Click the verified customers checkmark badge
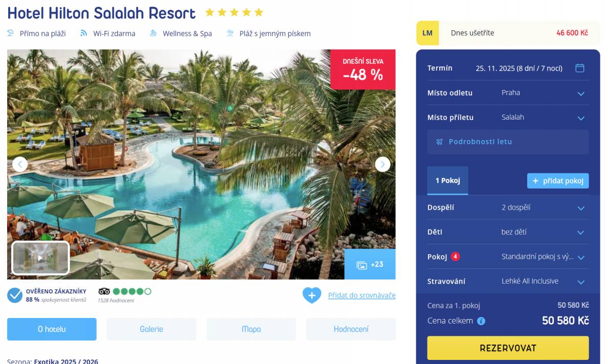The image size is (608, 364). [x=15, y=295]
